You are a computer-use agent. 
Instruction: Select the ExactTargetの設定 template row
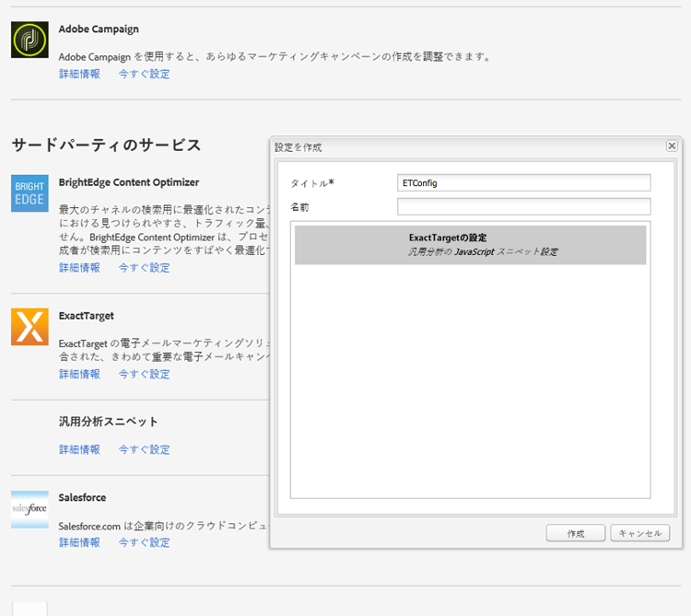470,245
